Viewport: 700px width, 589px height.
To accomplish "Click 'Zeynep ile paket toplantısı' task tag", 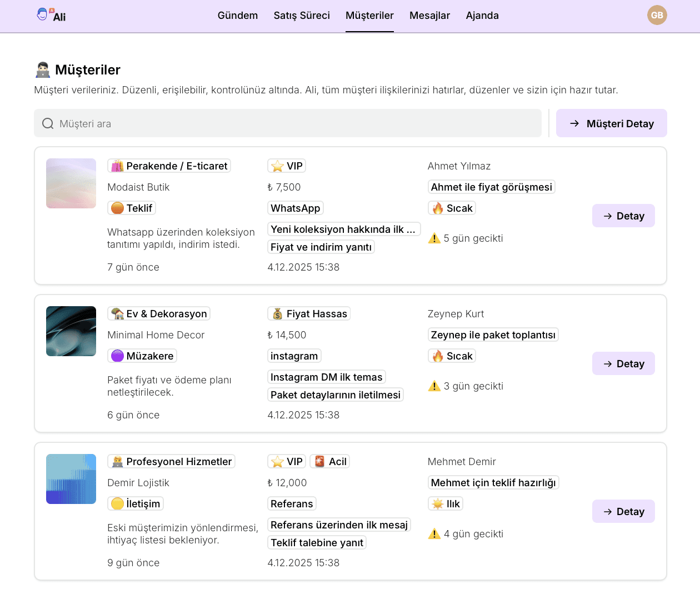I will pyautogui.click(x=493, y=335).
